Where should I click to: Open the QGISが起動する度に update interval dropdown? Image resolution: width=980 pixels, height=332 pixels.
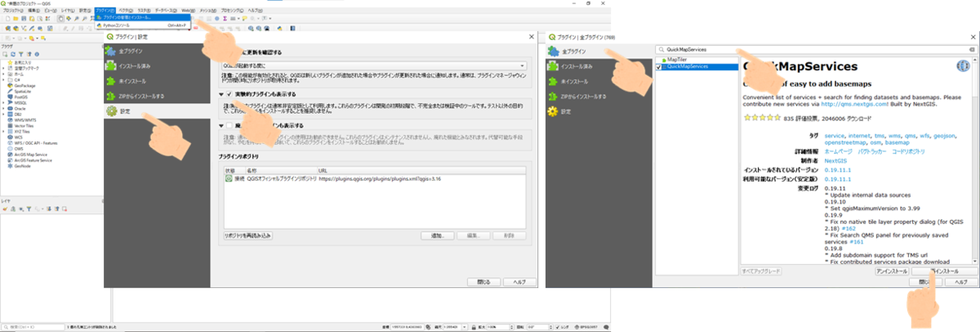[374, 65]
